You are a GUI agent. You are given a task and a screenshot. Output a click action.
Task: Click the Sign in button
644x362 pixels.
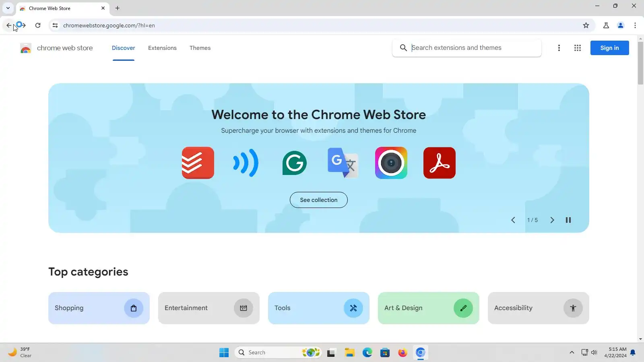610,48
